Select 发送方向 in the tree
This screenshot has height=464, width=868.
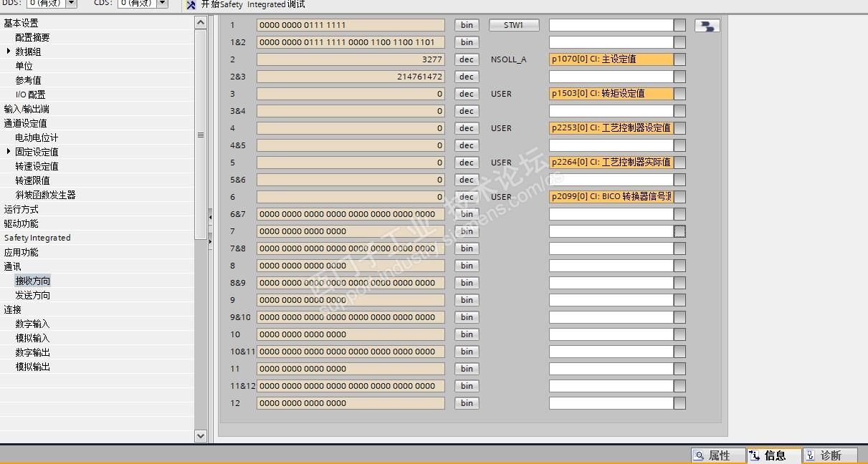click(x=33, y=295)
